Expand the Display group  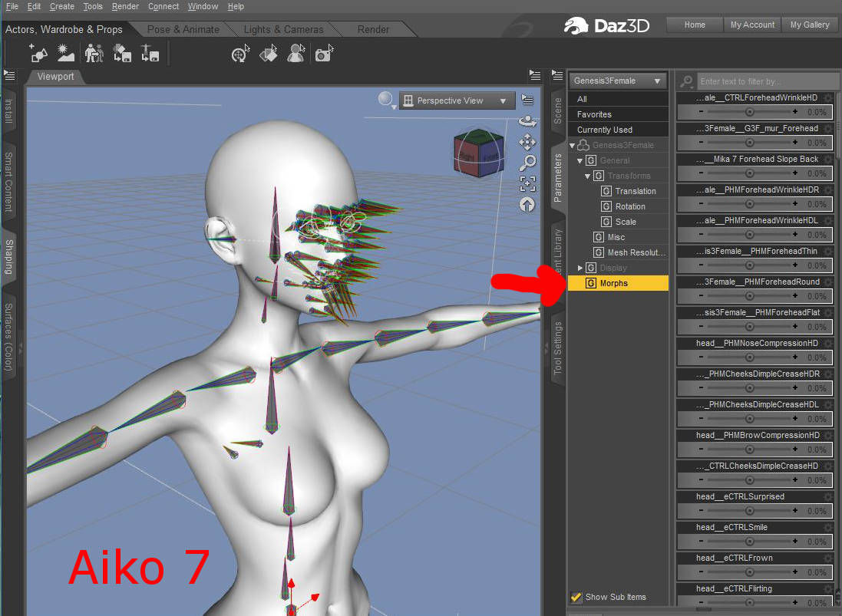point(580,268)
